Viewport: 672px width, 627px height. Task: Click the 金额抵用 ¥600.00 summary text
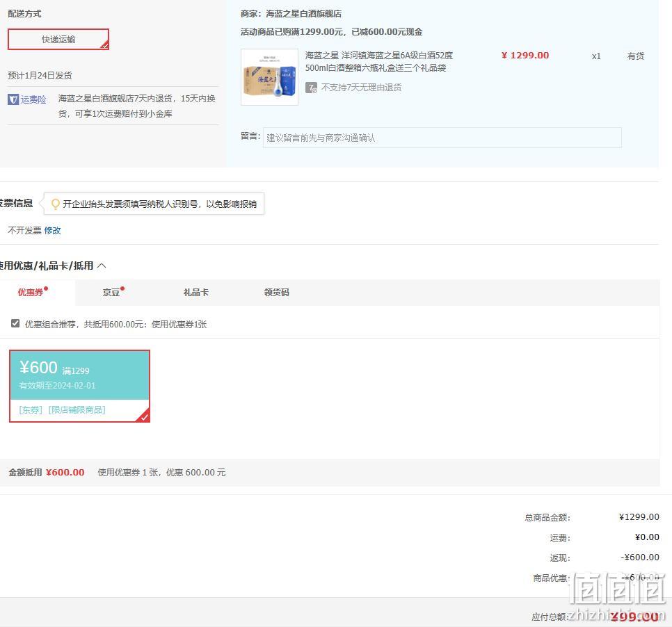click(47, 473)
